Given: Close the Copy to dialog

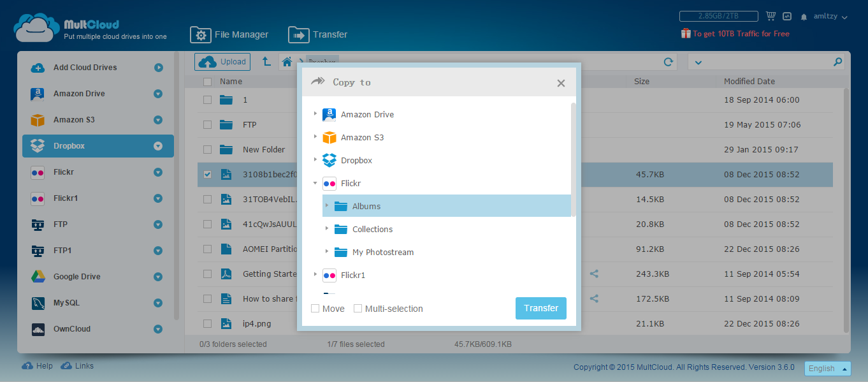Looking at the screenshot, I should [x=561, y=83].
